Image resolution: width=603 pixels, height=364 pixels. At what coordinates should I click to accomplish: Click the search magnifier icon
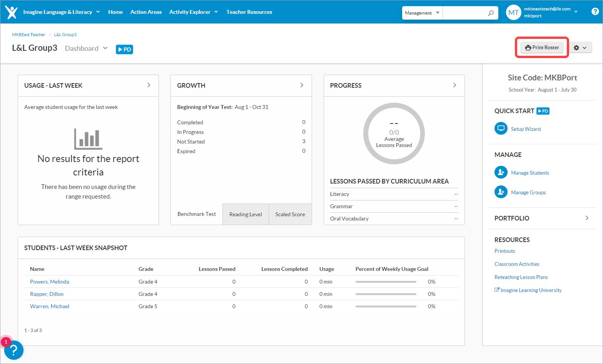point(491,13)
